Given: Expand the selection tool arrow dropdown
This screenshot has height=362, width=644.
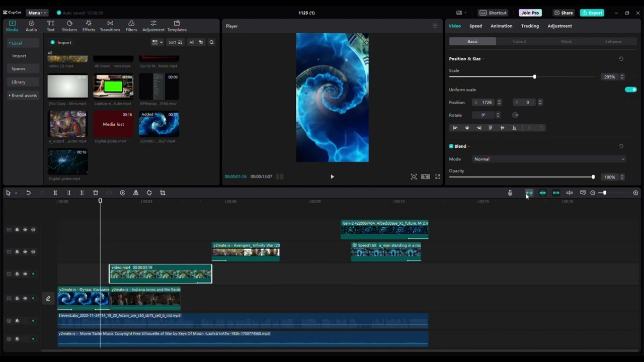Looking at the screenshot, I should coord(16,193).
